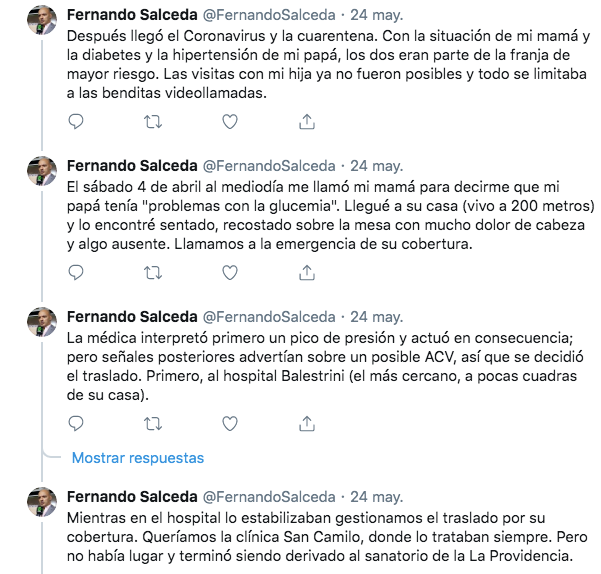
Task: Click the avatar on the clínica San Camilo tweet
Action: point(38,502)
